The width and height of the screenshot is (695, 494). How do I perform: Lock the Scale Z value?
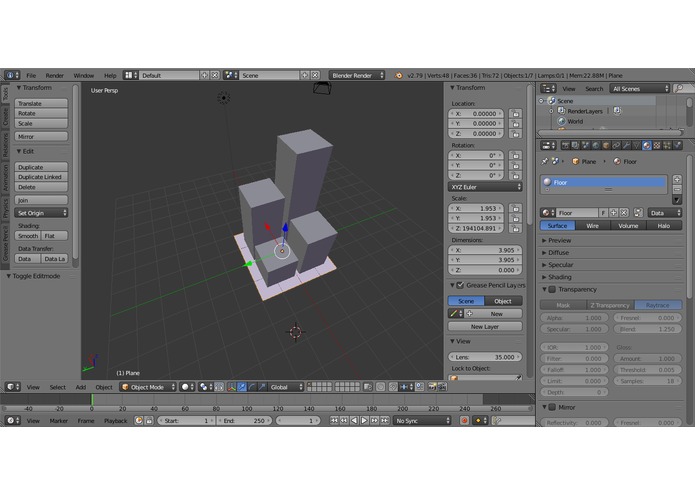coord(515,229)
